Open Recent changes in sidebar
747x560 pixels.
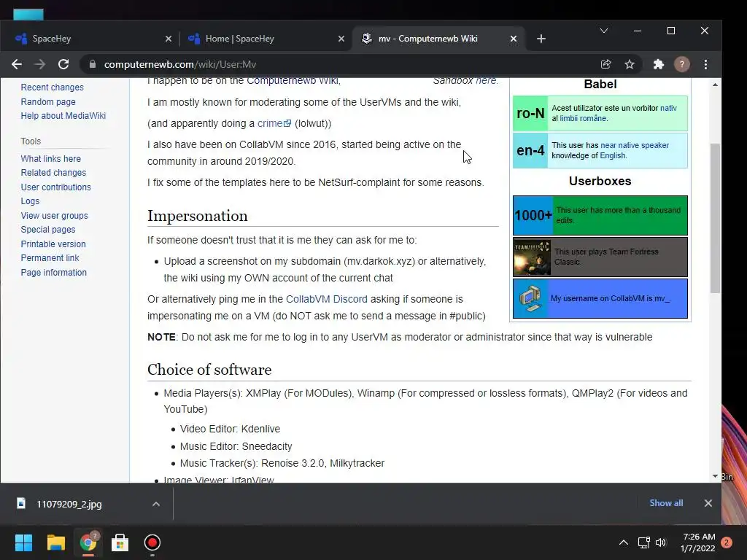52,87
